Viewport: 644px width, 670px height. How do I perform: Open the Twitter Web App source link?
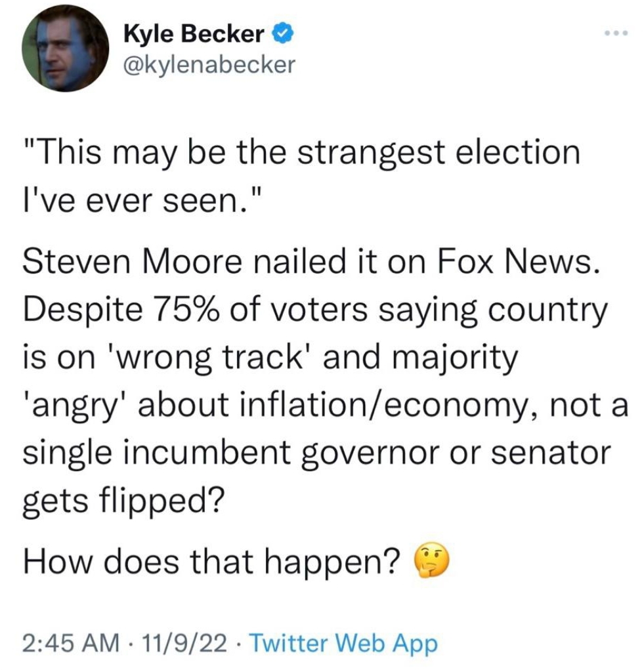(343, 643)
